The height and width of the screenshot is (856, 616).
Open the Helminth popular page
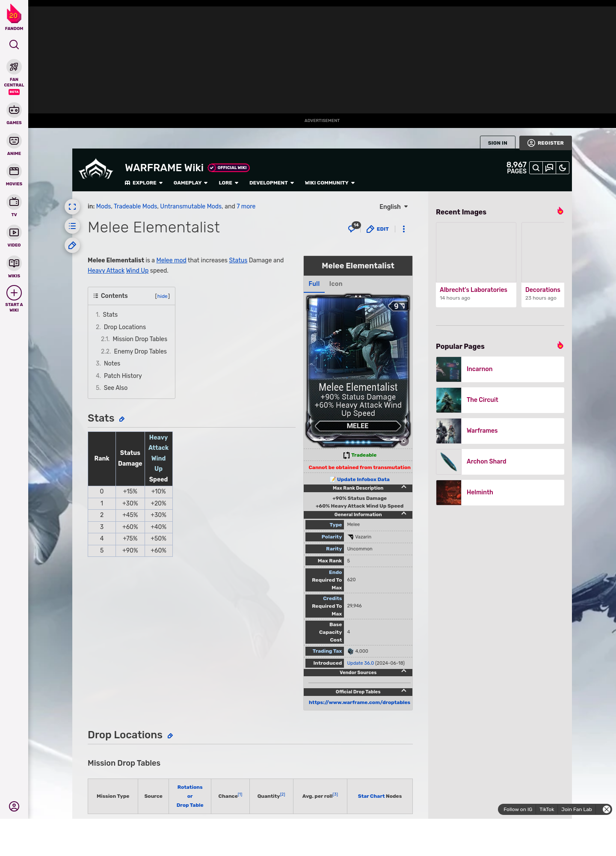tap(500, 493)
